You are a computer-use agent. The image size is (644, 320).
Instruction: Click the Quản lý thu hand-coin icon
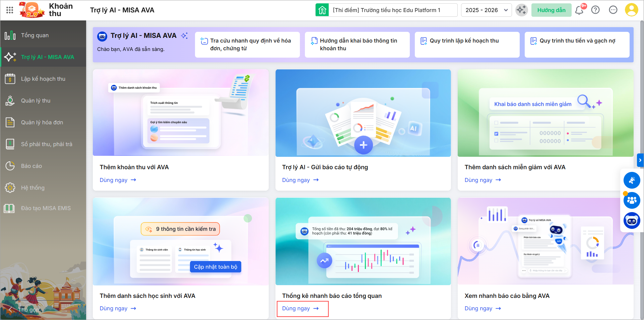coord(10,101)
